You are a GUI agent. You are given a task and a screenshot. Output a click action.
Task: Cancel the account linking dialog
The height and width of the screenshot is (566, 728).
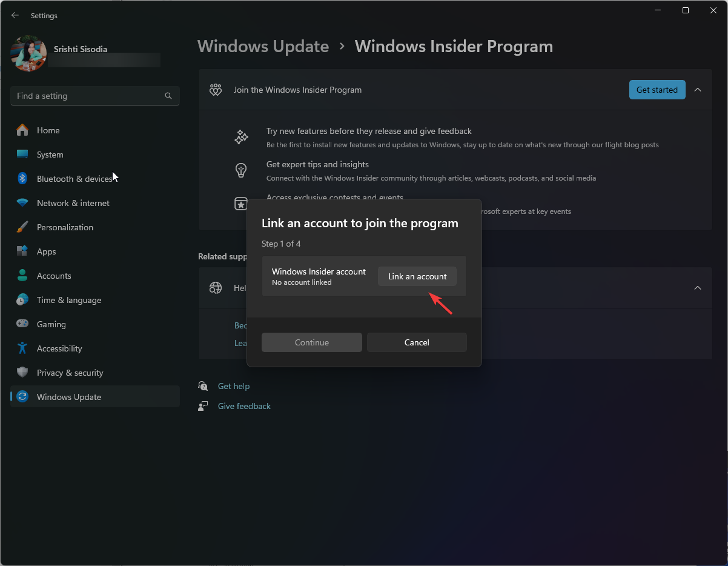pyautogui.click(x=417, y=342)
